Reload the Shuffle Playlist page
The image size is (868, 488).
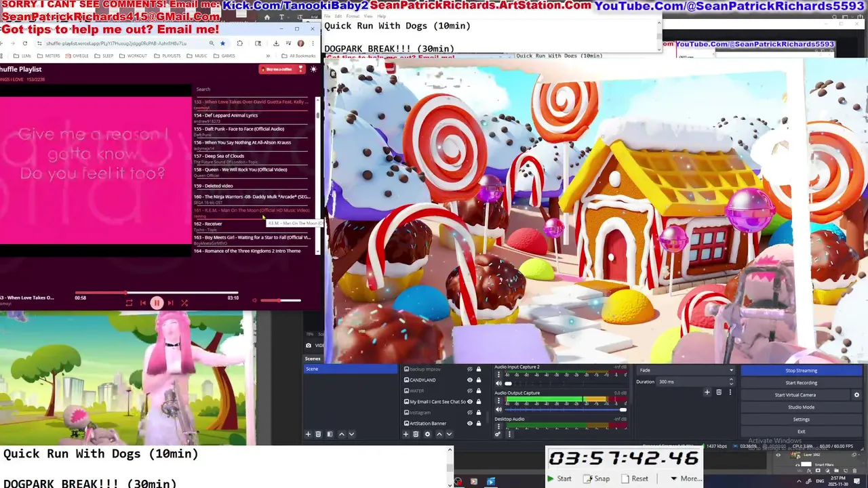25,43
